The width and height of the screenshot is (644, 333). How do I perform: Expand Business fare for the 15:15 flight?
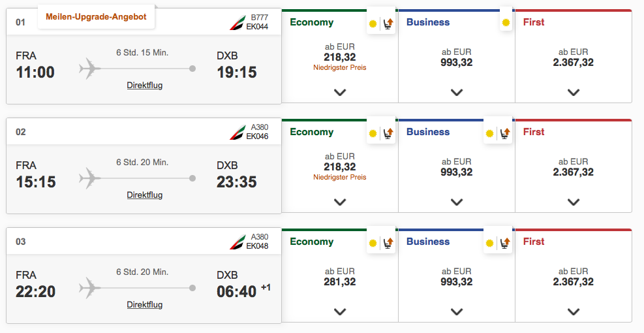(x=456, y=202)
